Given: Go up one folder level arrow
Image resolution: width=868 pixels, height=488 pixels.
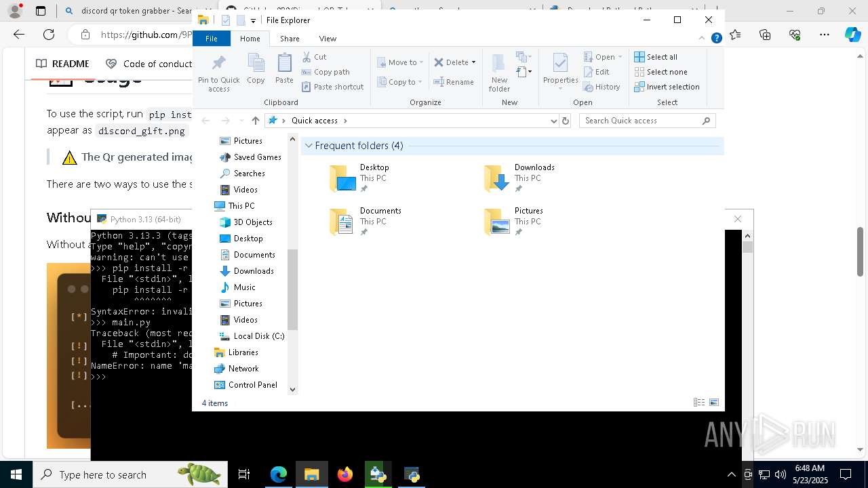Looking at the screenshot, I should coord(255,121).
